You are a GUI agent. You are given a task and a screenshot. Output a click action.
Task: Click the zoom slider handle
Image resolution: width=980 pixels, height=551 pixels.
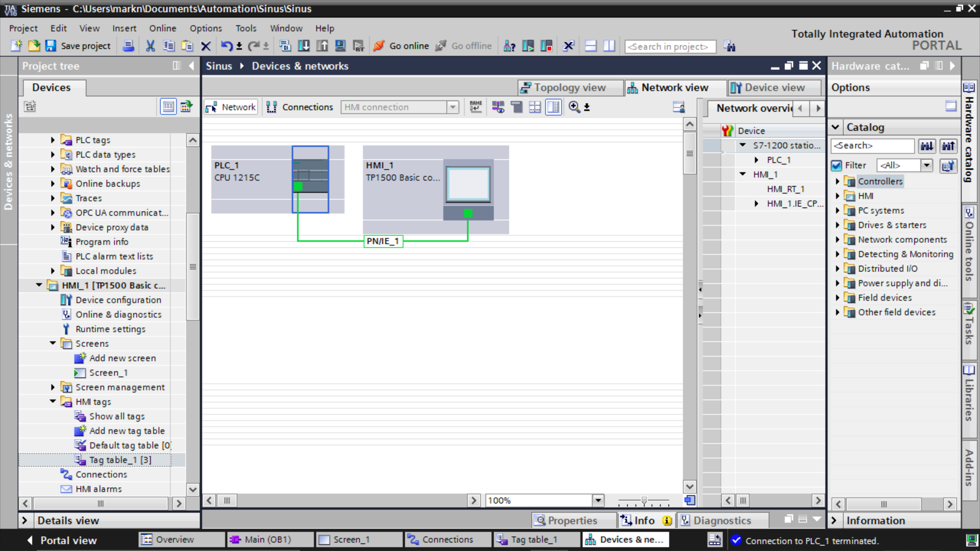click(x=644, y=501)
